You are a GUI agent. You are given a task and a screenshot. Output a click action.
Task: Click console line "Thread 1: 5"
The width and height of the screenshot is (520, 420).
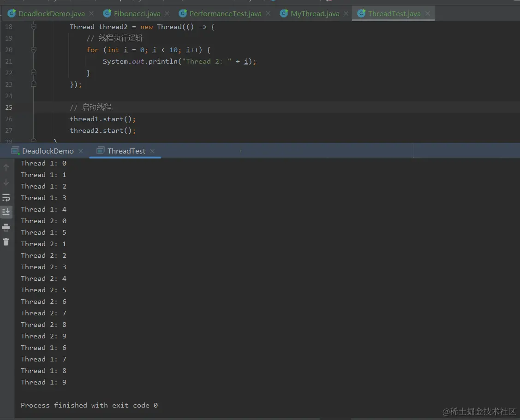pos(43,232)
